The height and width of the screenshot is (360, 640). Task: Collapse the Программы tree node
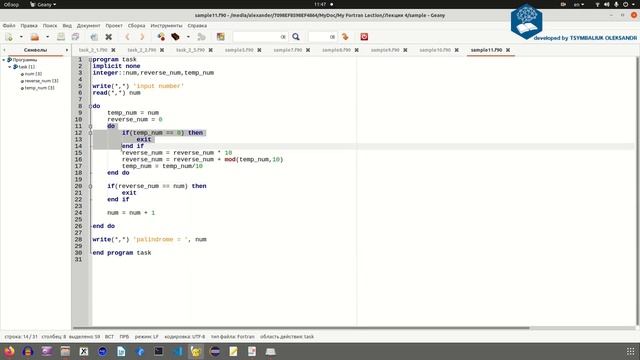(4, 60)
